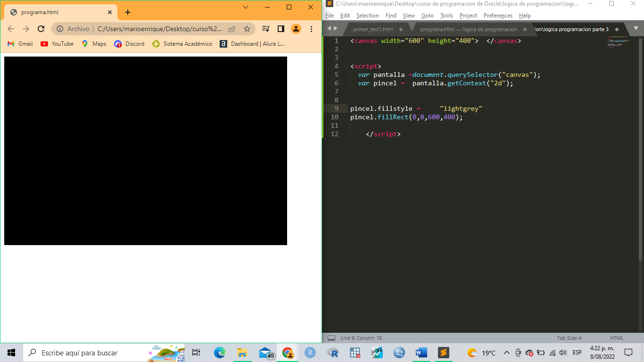Open Sublime Tools menu

coord(446,16)
